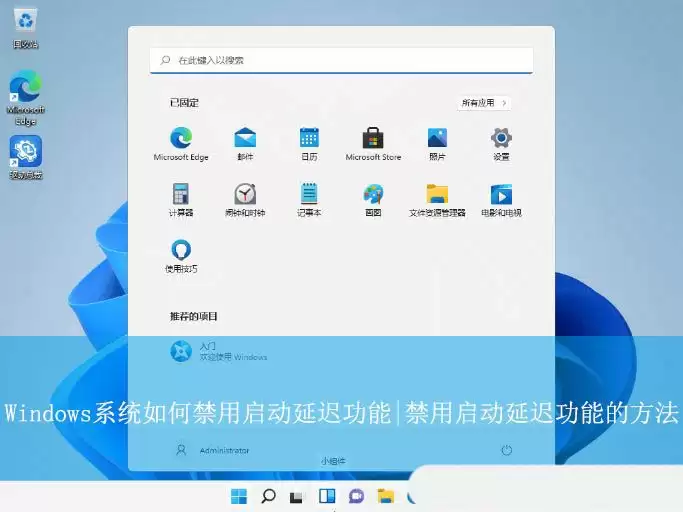The height and width of the screenshot is (512, 683).
Task: Select the 驱动总裁 desktop shortcut
Action: (26, 157)
